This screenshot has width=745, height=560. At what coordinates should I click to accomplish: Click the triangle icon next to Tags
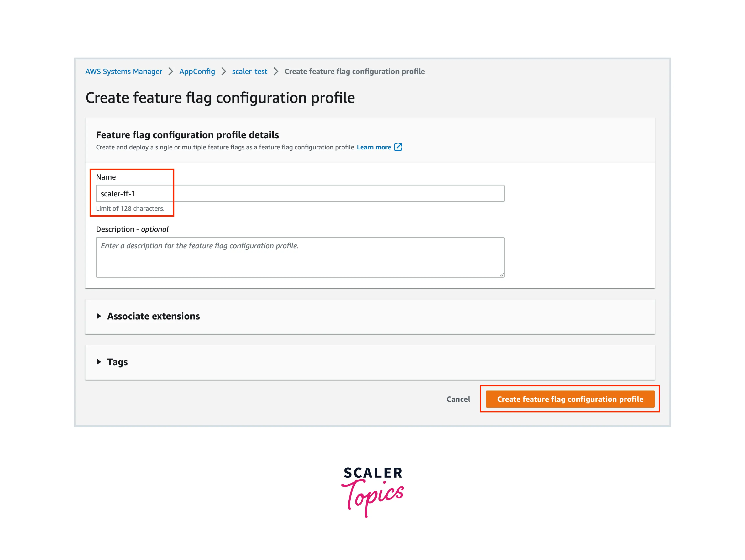(99, 362)
